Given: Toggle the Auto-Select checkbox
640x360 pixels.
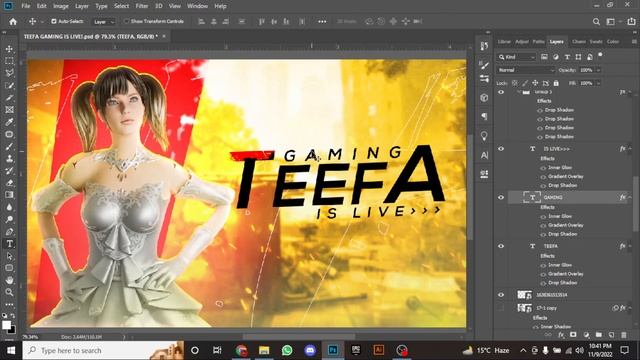Looking at the screenshot, I should [53, 21].
